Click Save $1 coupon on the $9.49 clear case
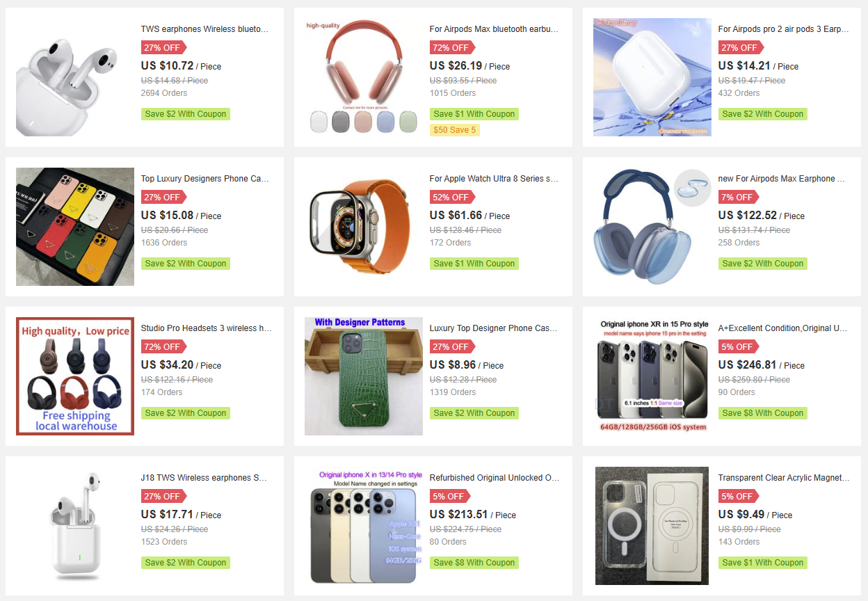Screen dimensions: 868x601 coord(763,563)
